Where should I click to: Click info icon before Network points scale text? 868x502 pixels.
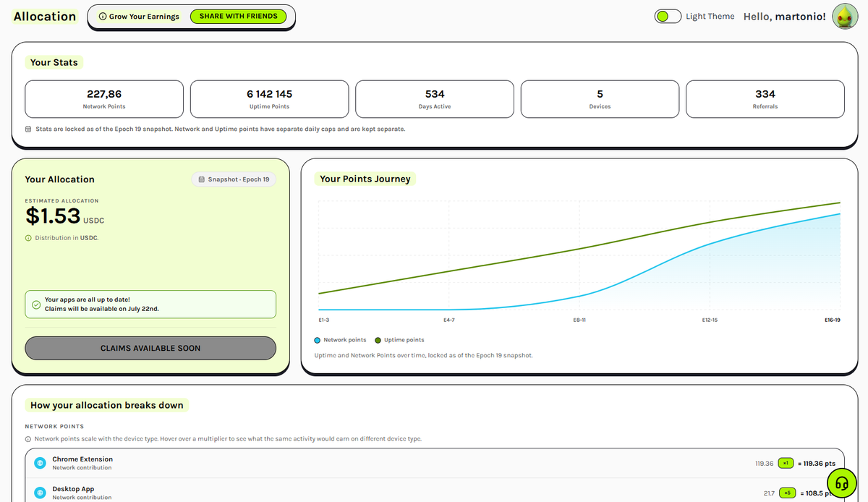pyautogui.click(x=28, y=439)
